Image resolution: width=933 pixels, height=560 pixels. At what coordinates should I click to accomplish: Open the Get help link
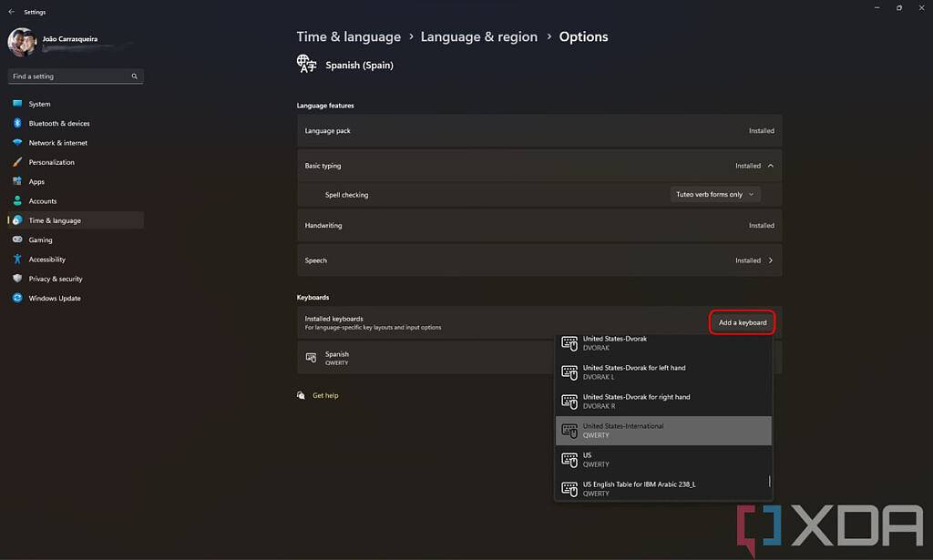pos(325,395)
